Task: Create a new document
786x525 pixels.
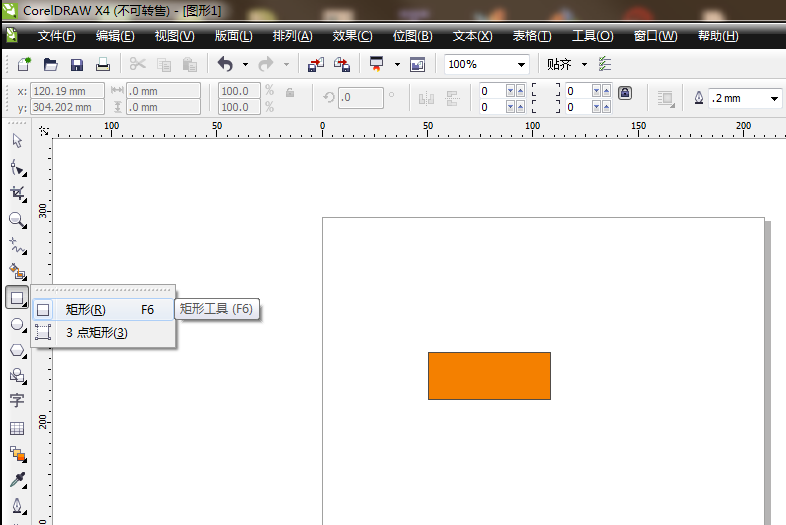Action: [24, 64]
